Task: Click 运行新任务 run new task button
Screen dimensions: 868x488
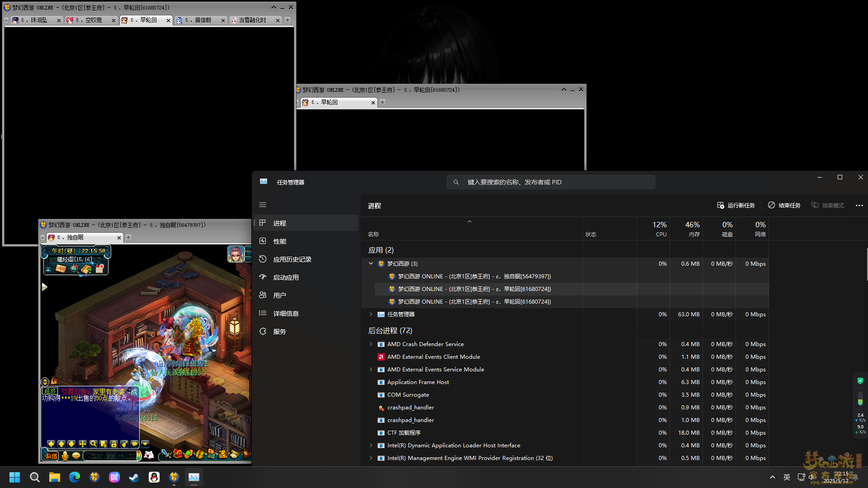Action: 736,206
